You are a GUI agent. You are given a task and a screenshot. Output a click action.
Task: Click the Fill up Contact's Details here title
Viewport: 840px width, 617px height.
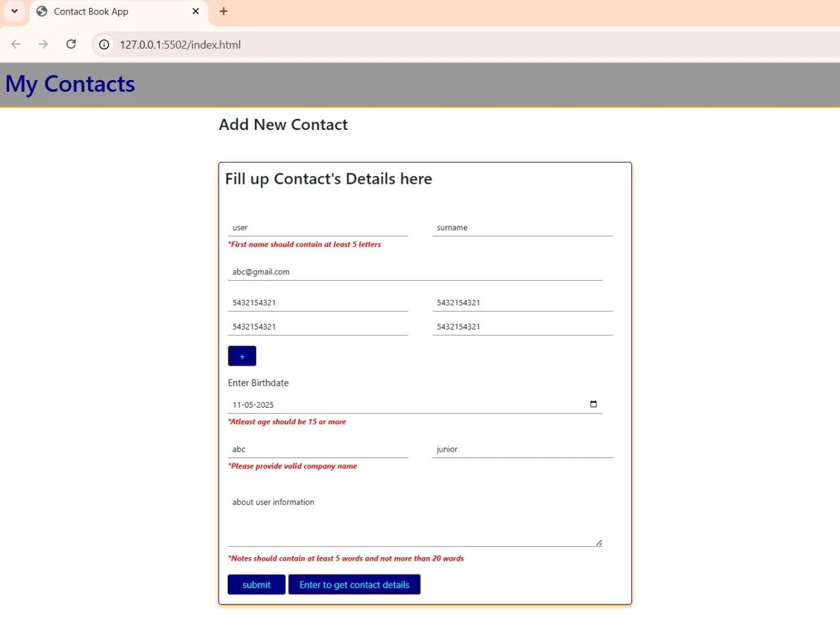[329, 179]
